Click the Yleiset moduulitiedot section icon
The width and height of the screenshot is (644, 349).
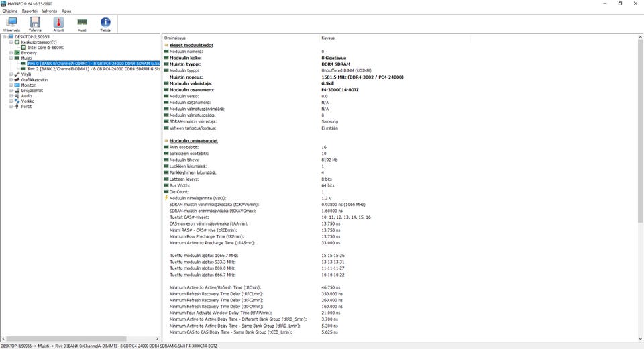166,45
